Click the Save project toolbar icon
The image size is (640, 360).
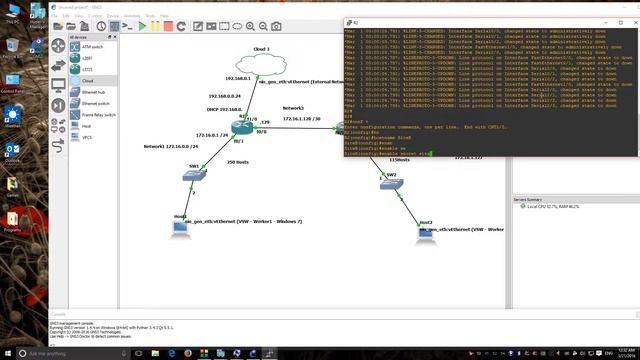point(84,27)
